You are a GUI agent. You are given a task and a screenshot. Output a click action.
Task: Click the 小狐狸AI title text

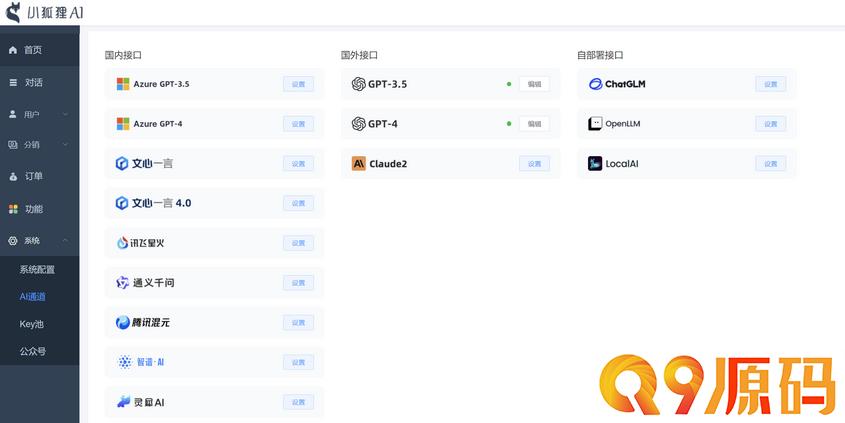coord(56,12)
